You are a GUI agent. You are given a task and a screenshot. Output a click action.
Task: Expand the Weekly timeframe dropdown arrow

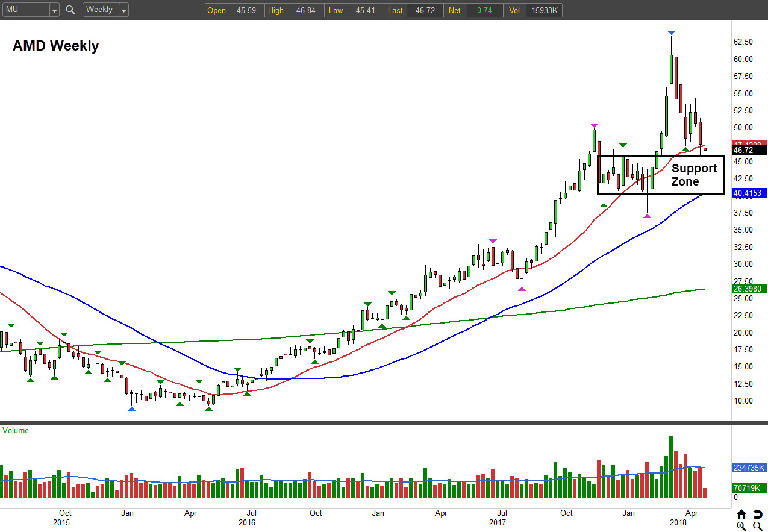123,10
